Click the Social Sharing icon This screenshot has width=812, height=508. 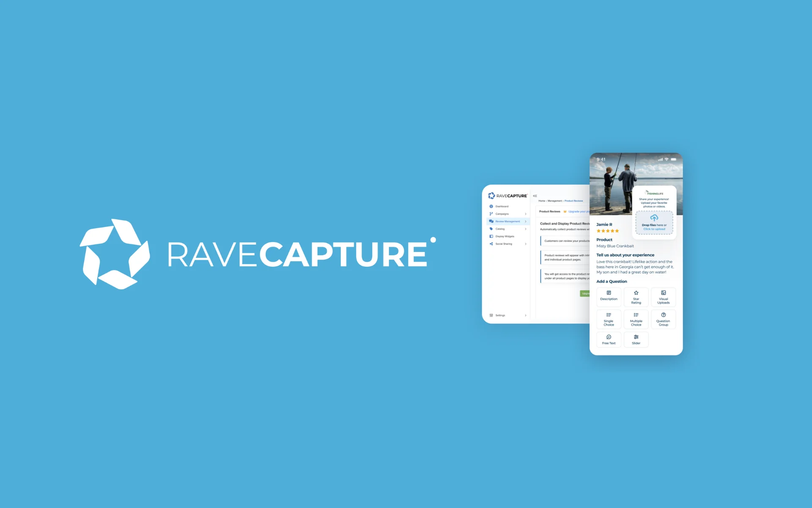[491, 243]
